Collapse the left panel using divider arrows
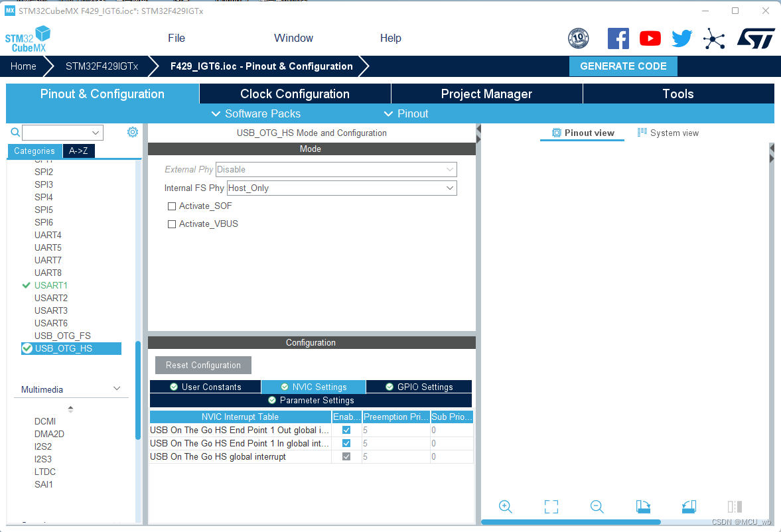The image size is (781, 532). click(x=478, y=135)
